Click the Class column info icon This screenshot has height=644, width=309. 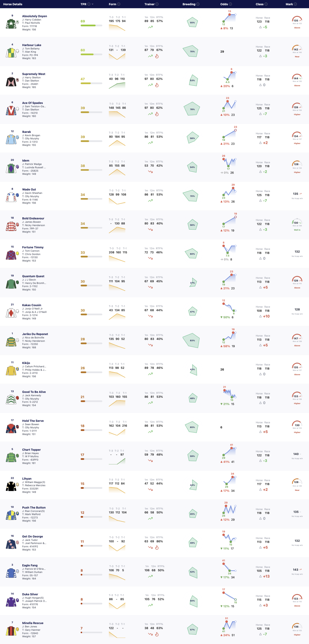click(266, 4)
